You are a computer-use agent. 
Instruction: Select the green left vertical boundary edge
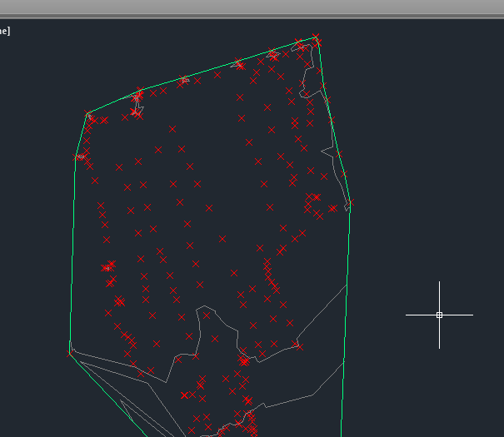pyautogui.click(x=72, y=250)
